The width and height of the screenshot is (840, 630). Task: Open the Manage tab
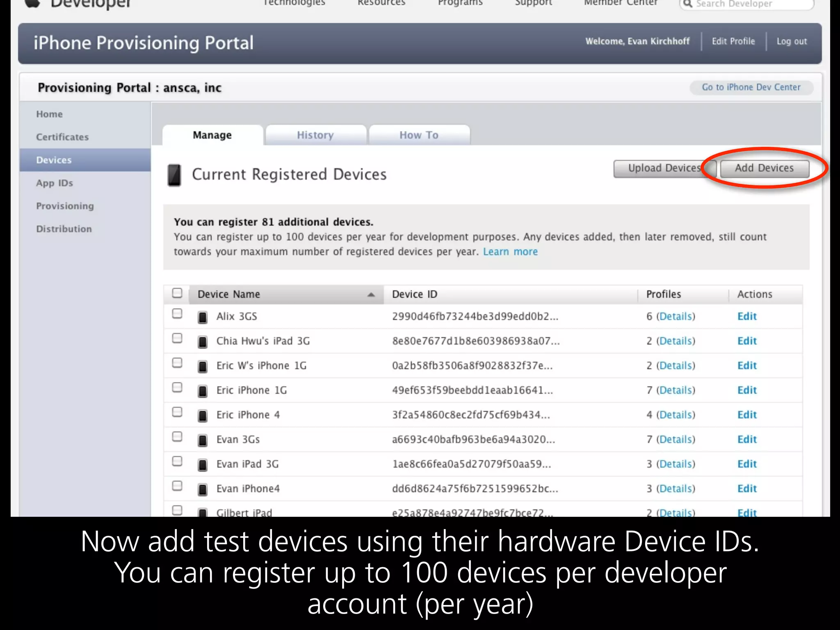212,135
